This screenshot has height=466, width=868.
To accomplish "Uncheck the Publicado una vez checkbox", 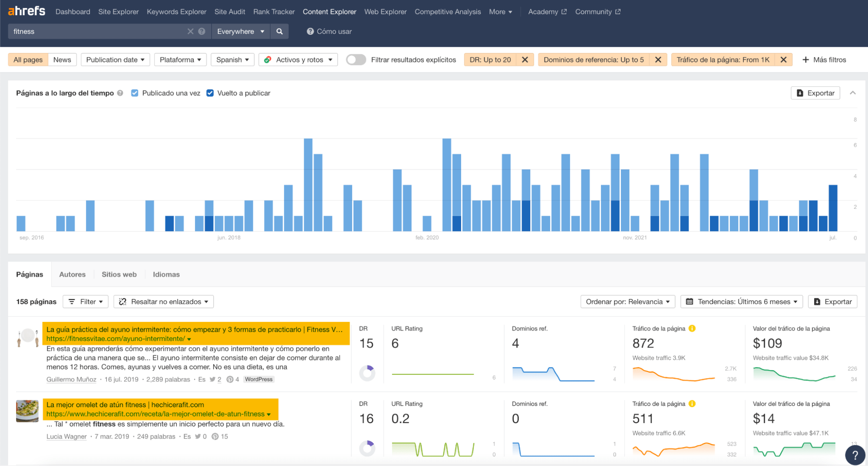I will 135,93.
